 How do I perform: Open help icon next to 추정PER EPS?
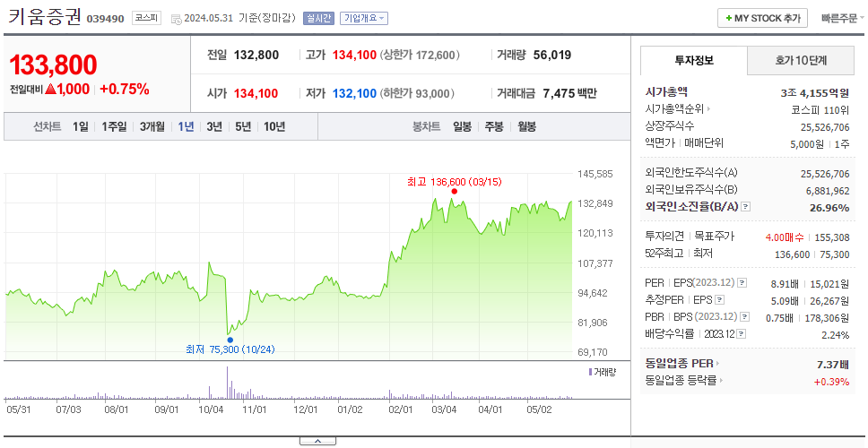pyautogui.click(x=720, y=300)
